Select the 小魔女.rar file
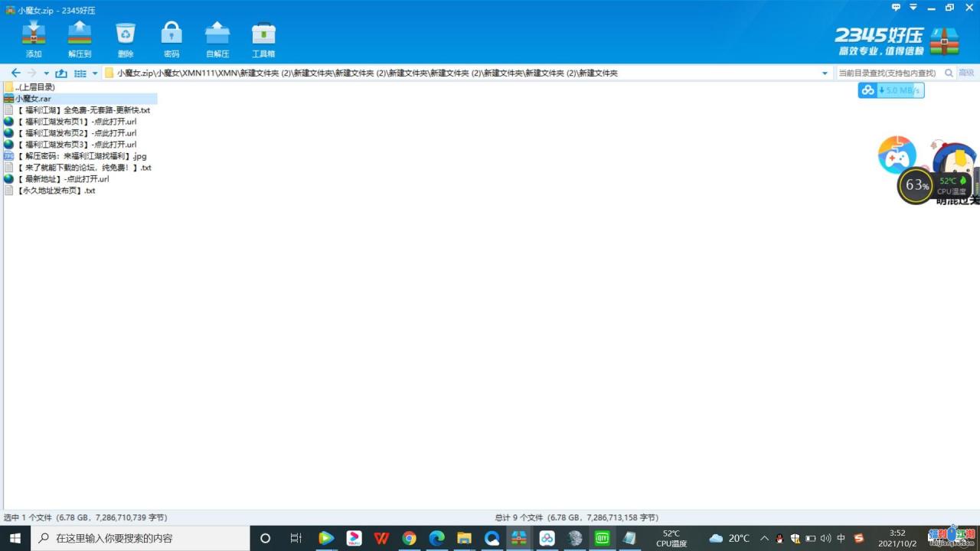 [x=33, y=99]
